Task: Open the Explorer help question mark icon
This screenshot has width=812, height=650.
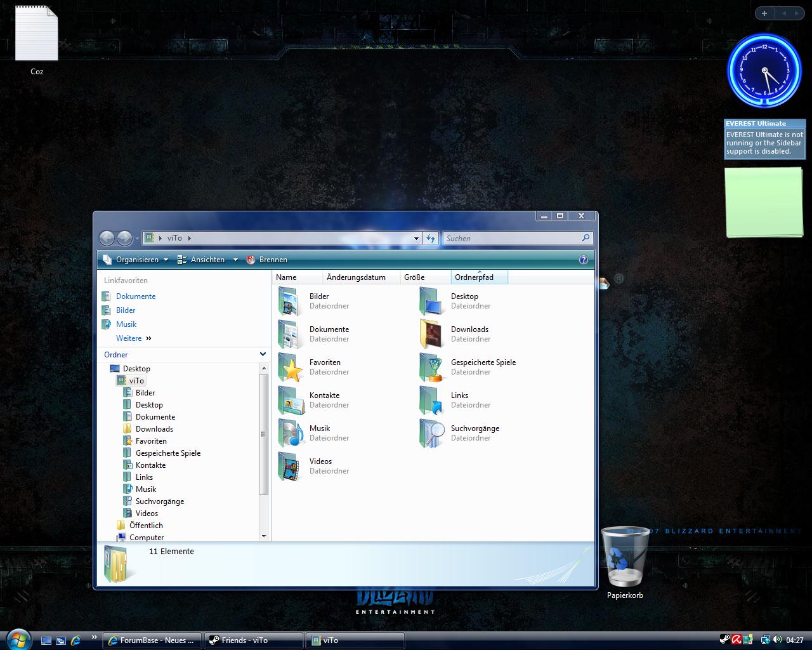Action: point(584,260)
